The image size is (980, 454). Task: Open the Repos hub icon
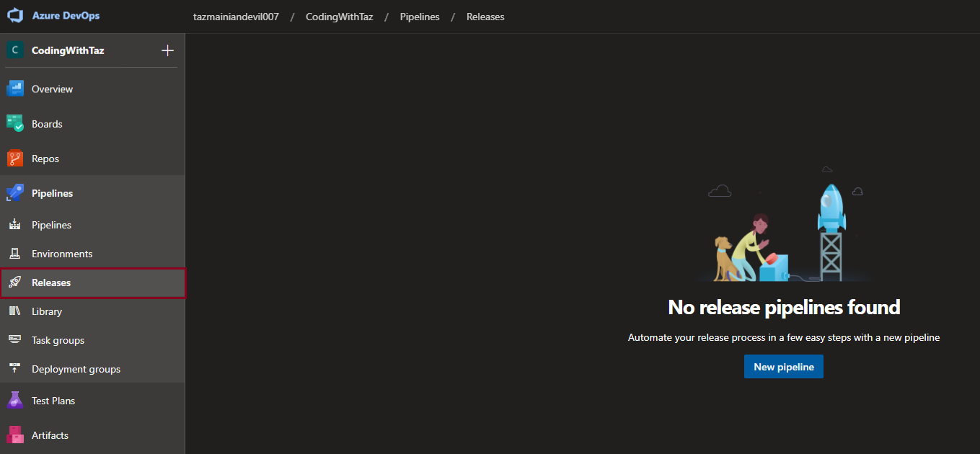click(15, 158)
